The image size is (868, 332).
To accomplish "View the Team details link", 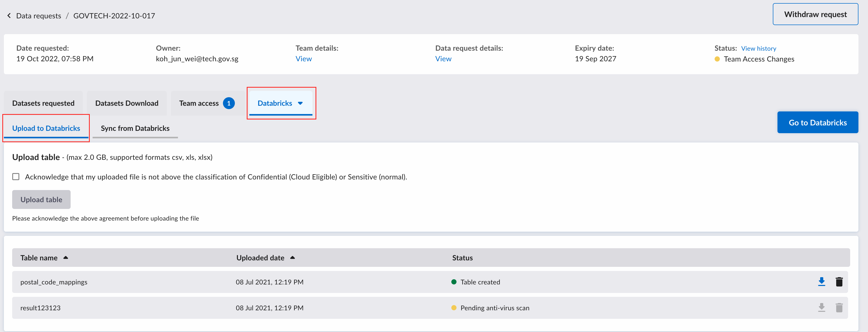I will click(304, 59).
